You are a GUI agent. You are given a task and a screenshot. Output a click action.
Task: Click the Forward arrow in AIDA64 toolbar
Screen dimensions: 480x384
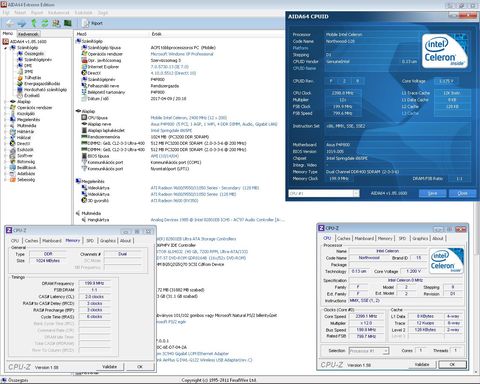(22, 23)
